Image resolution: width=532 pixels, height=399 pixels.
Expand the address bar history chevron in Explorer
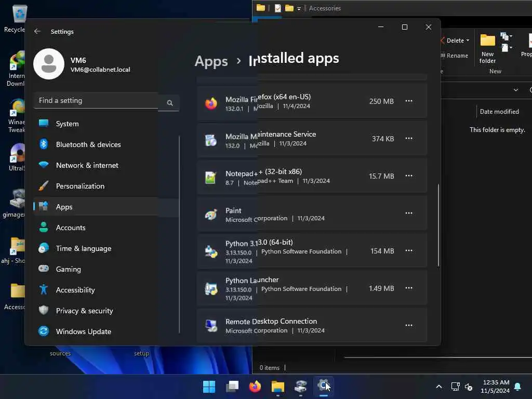point(516,90)
